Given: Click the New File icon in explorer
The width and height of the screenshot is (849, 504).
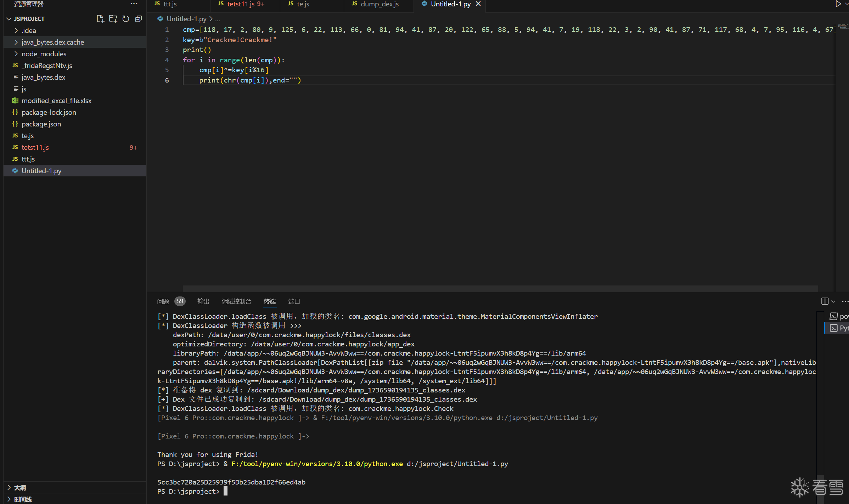Looking at the screenshot, I should pos(100,19).
